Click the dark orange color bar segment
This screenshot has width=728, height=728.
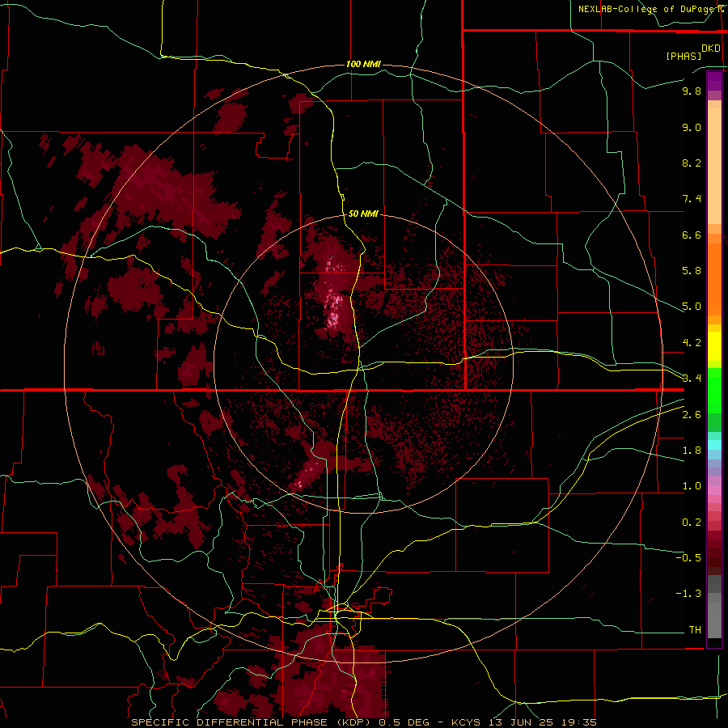tap(714, 280)
